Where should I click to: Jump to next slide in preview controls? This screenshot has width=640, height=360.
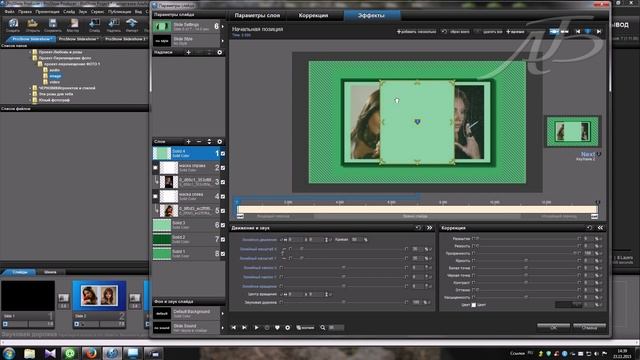pos(244,327)
